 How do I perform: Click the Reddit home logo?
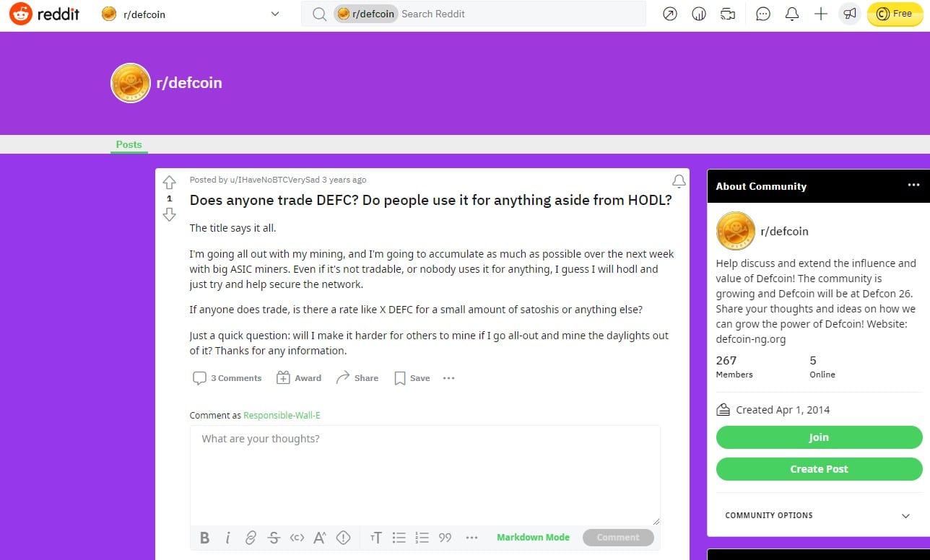[45, 14]
